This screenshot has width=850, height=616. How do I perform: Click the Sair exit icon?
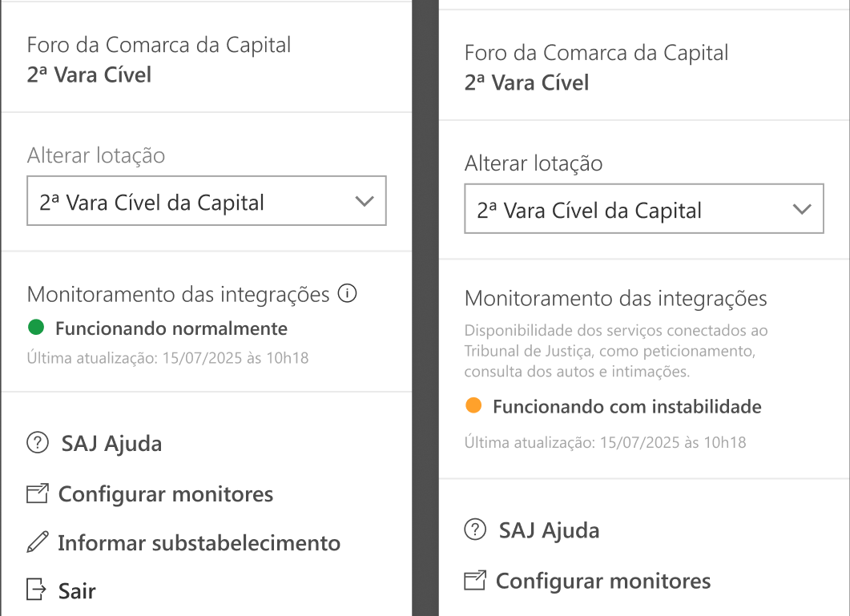36,590
